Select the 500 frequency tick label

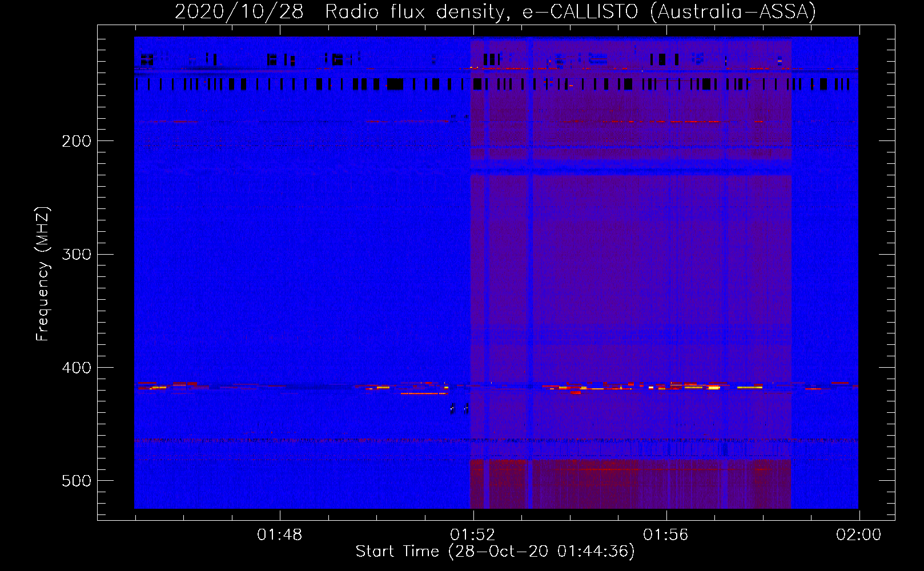click(x=77, y=481)
